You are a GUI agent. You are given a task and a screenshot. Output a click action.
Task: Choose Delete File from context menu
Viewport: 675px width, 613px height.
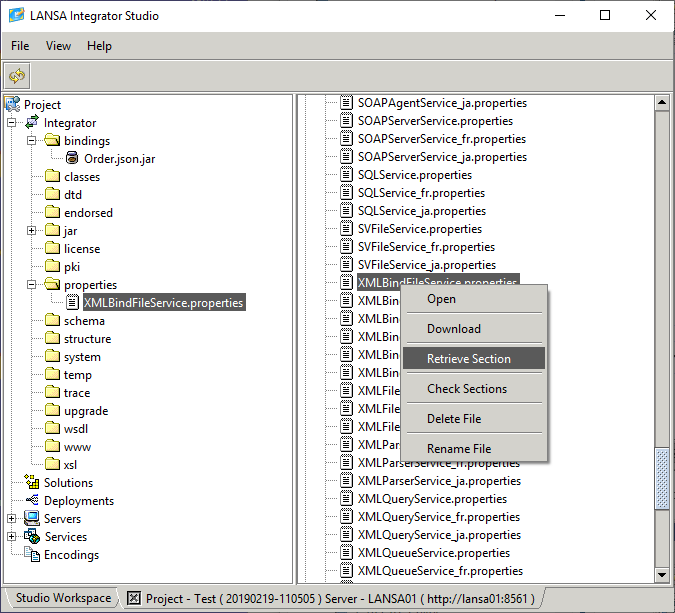[474, 418]
